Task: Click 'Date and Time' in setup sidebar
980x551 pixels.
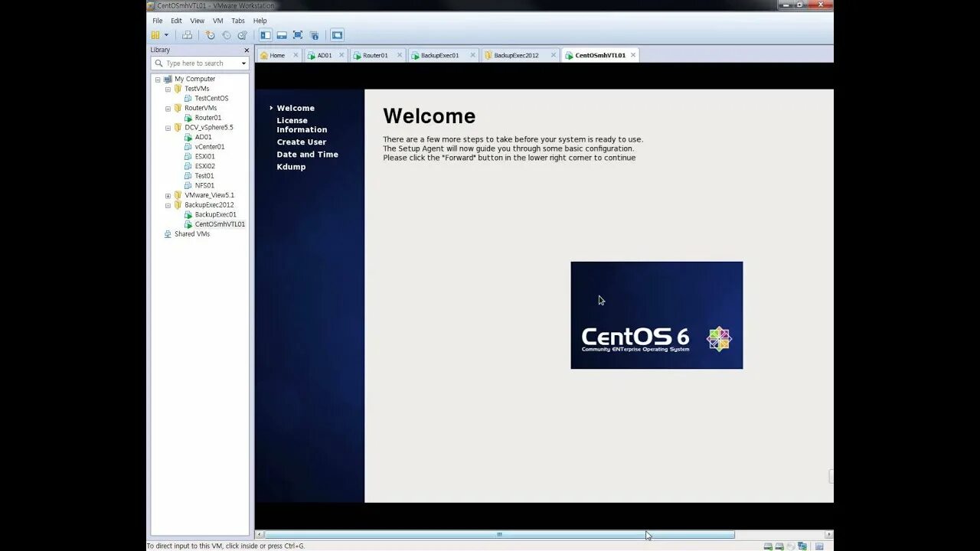Action: (307, 155)
